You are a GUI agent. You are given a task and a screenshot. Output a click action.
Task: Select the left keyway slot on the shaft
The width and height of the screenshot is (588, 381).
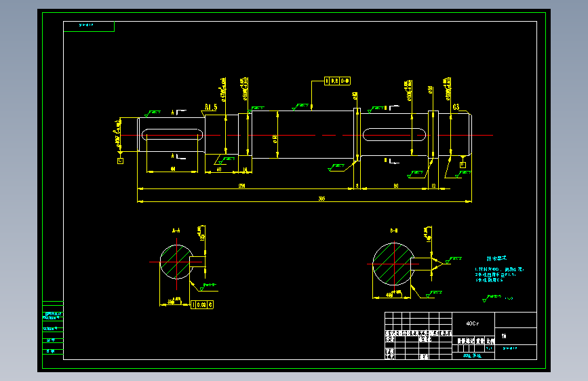[x=172, y=134]
